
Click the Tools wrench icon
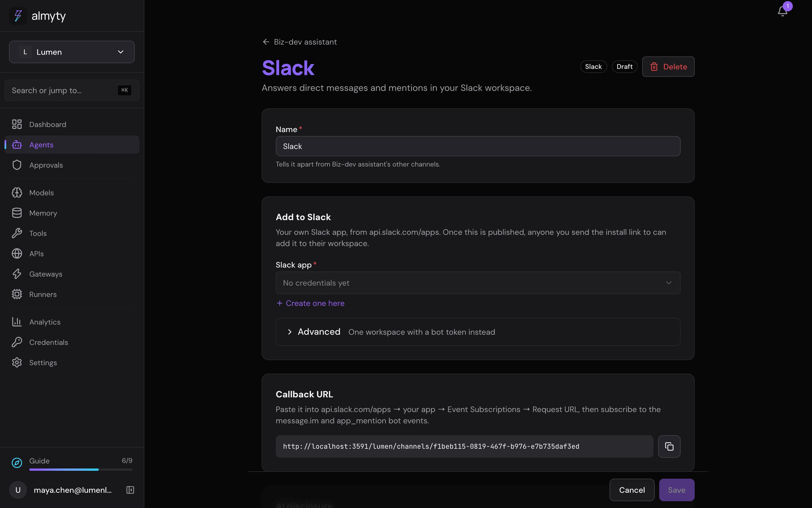tap(17, 233)
